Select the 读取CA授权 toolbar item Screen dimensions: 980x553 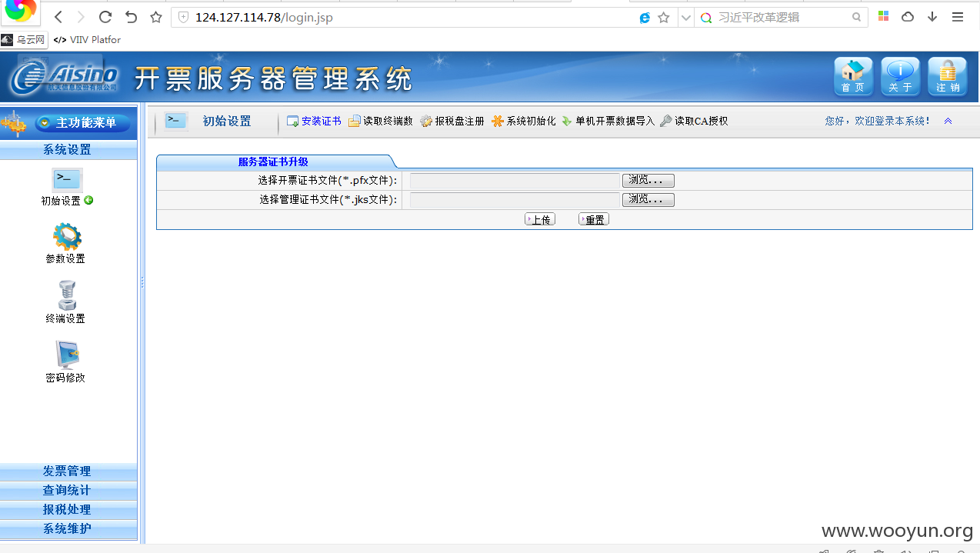pos(694,122)
